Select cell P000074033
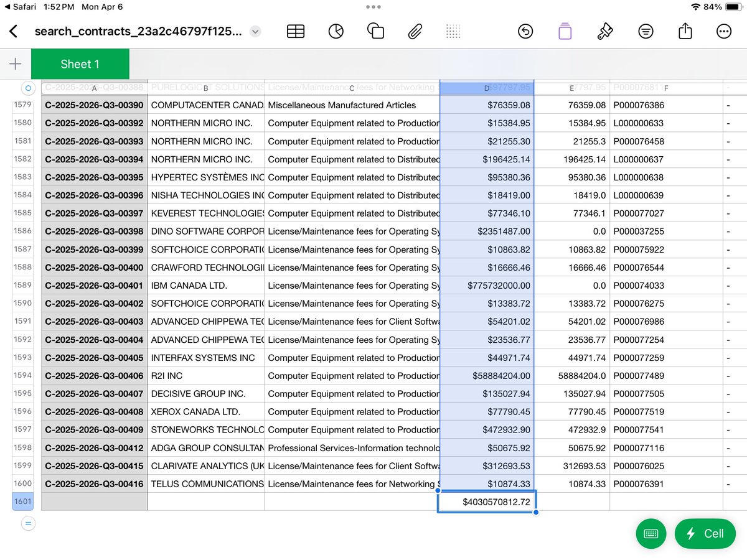The image size is (747, 560). click(x=666, y=286)
